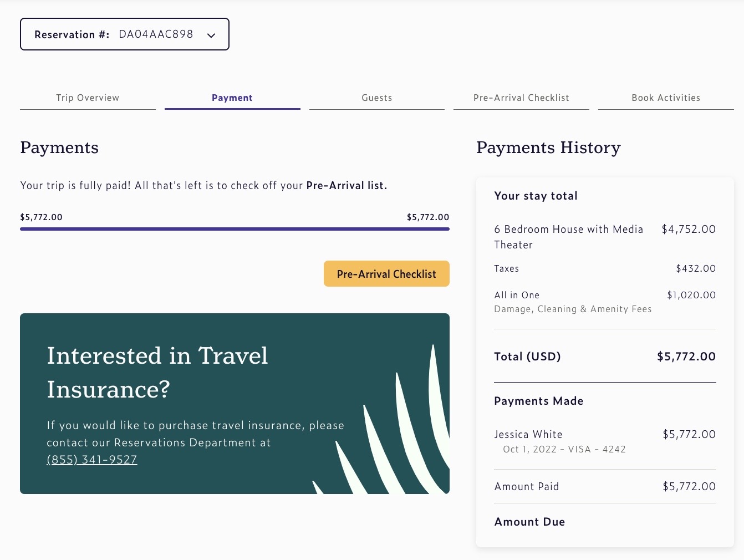
Task: Click reservation number DA04AAC898
Action: click(156, 34)
